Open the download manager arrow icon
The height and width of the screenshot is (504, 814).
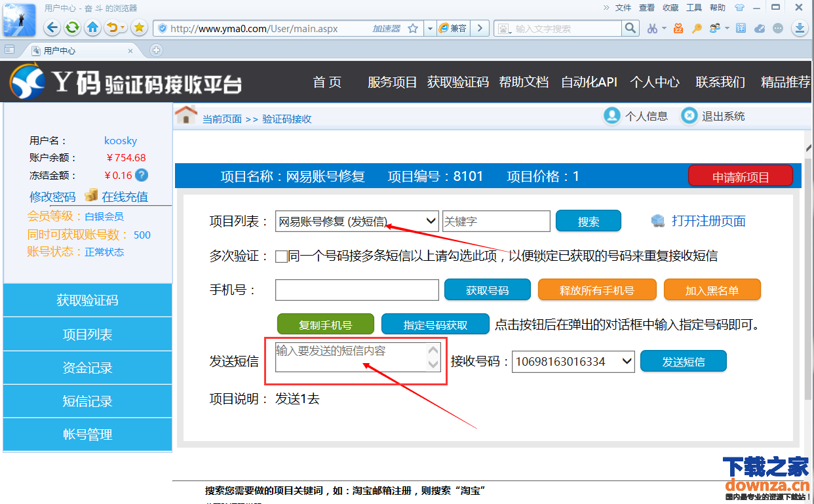point(800,28)
